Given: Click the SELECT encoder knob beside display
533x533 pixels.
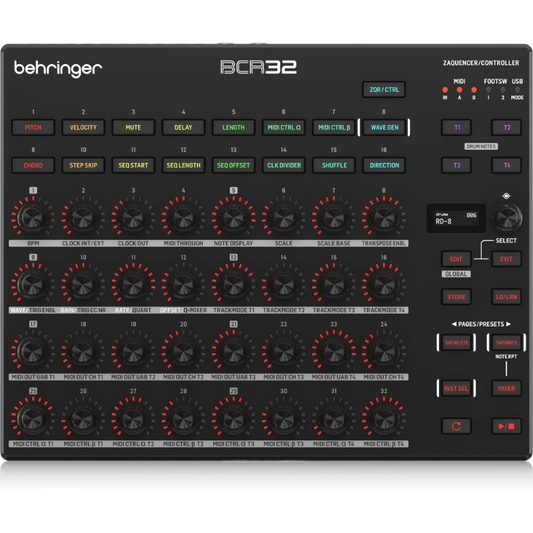Looking at the screenshot, I should 506,217.
